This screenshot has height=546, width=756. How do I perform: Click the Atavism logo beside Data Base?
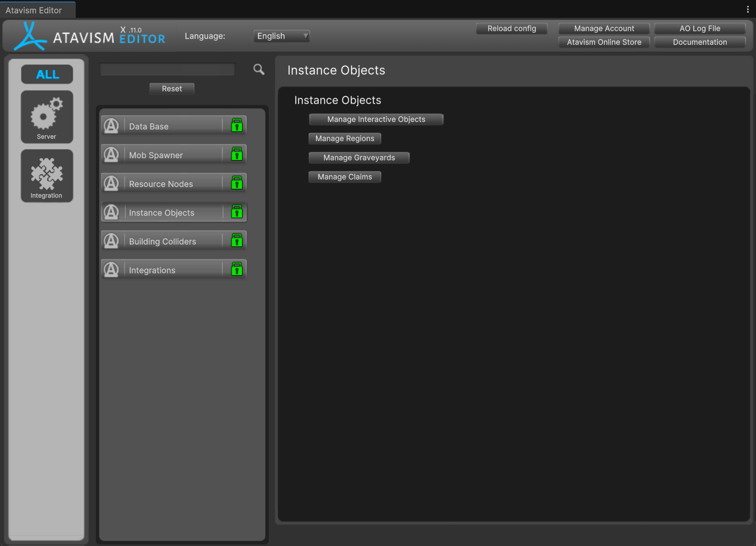click(x=111, y=126)
